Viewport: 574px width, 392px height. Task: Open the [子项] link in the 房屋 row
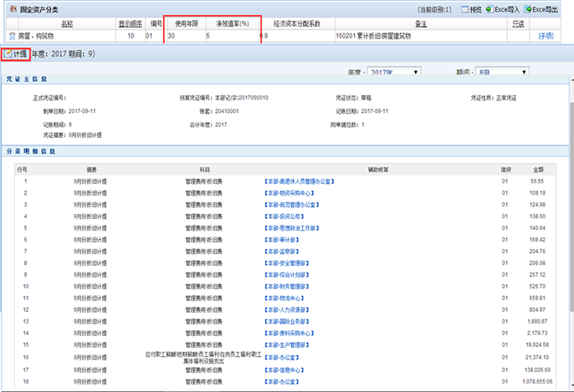546,36
